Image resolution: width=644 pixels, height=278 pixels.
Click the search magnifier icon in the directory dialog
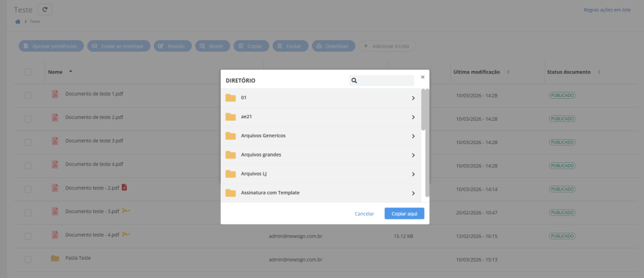coord(355,81)
